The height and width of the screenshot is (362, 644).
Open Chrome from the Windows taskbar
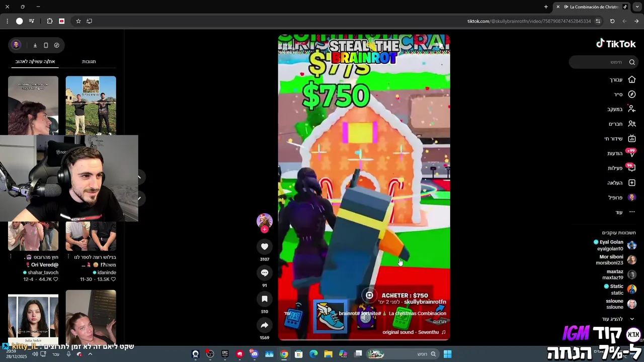coord(284,354)
